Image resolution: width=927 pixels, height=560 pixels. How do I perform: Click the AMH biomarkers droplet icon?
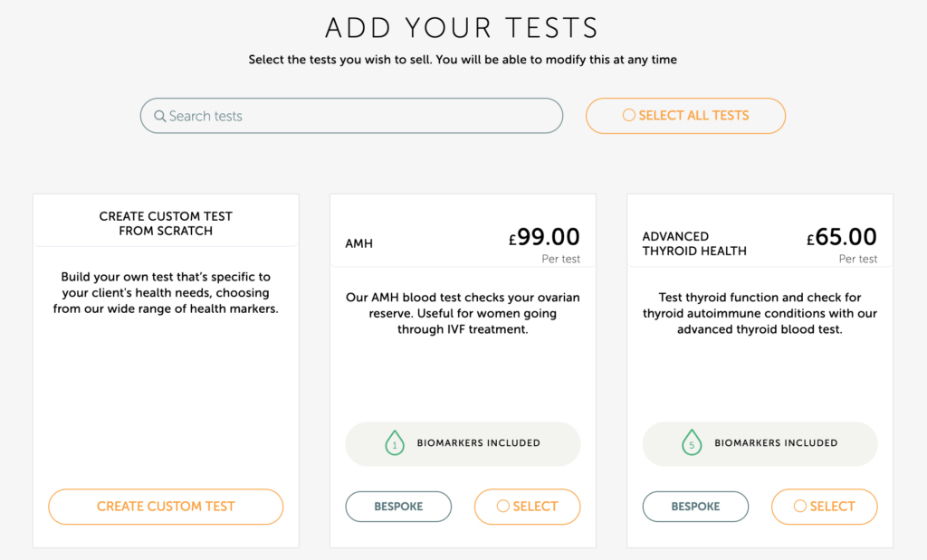tap(394, 443)
